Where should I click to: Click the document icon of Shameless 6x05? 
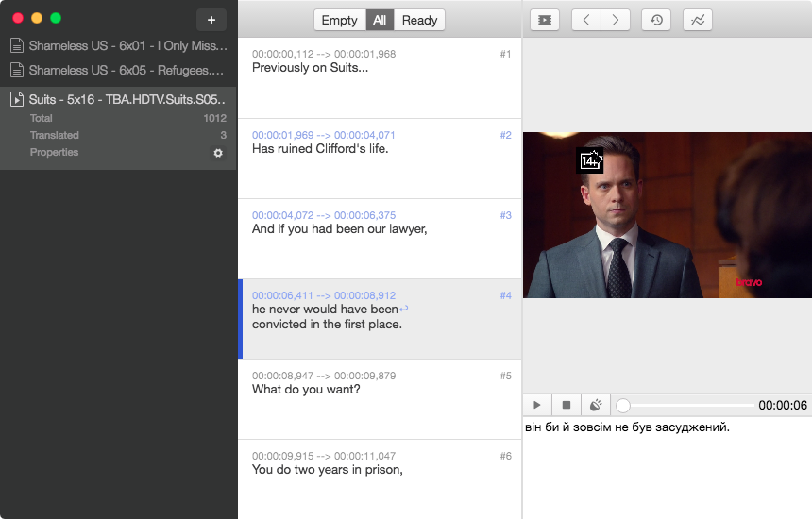(x=17, y=70)
